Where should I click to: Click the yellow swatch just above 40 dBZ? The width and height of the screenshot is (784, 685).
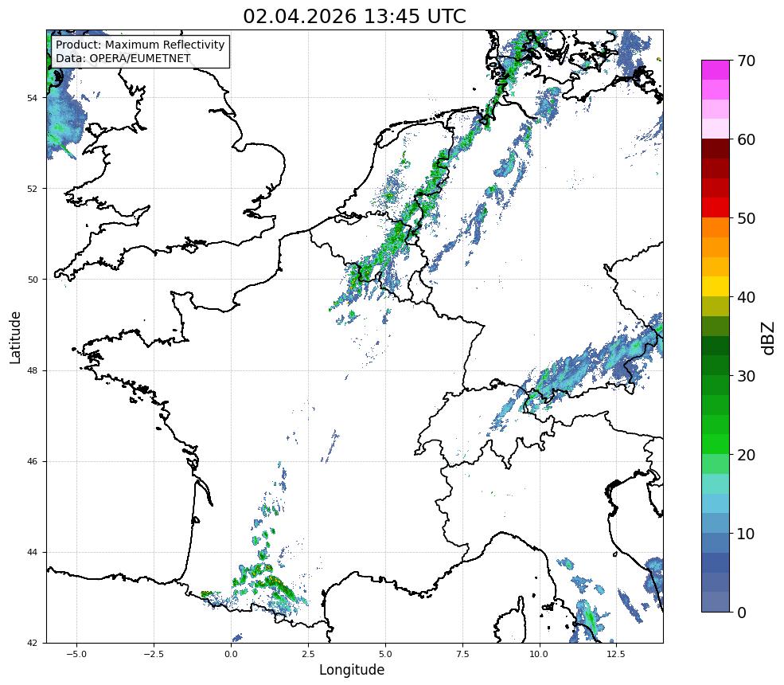click(x=716, y=287)
